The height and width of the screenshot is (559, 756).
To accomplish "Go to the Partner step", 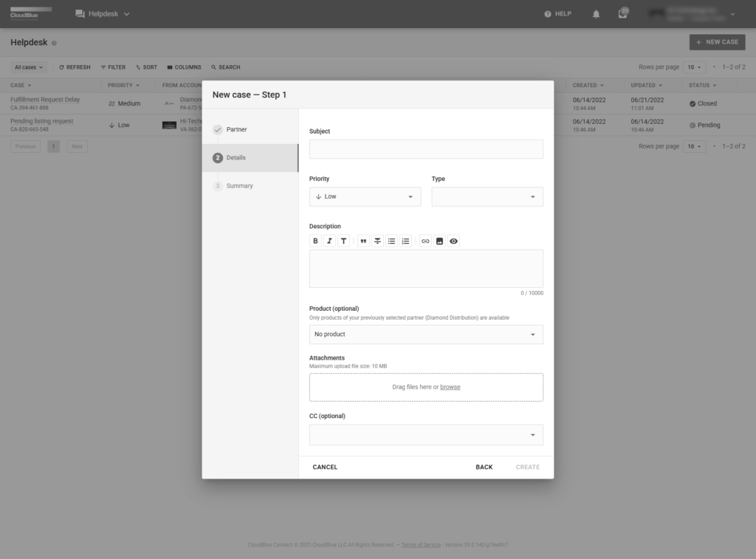I will click(236, 130).
